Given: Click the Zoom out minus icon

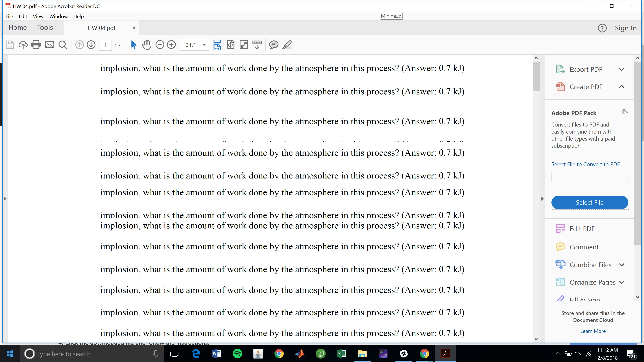Looking at the screenshot, I should 160,45.
